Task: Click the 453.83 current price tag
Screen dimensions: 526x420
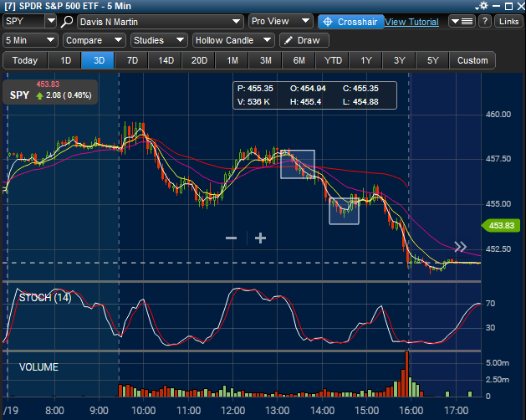Action: pyautogui.click(x=501, y=226)
